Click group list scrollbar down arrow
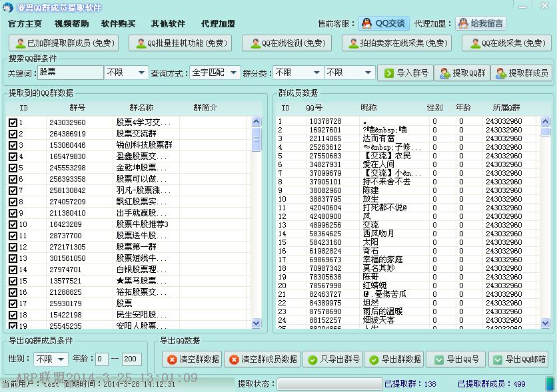 click(256, 323)
